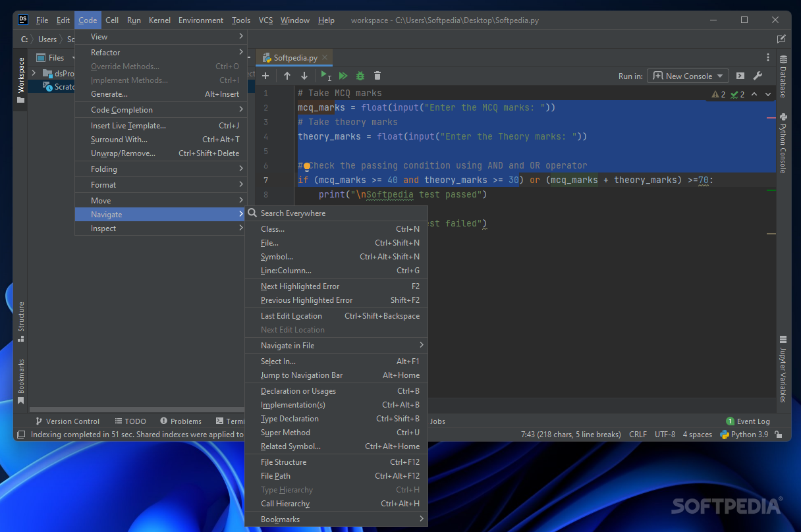Viewport: 801px width, 532px height.
Task: Jump to next highlighted problem arrow
Action: (x=767, y=94)
